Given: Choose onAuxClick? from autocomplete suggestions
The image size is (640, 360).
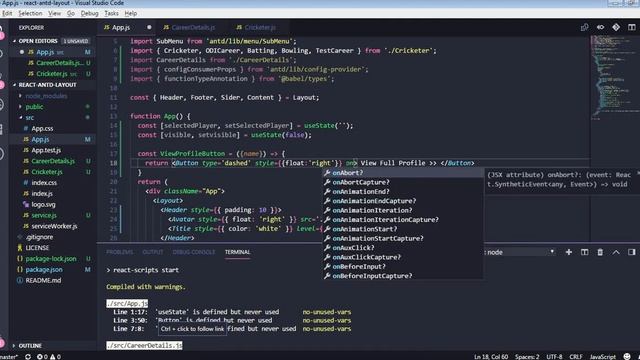Looking at the screenshot, I should [x=403, y=248].
